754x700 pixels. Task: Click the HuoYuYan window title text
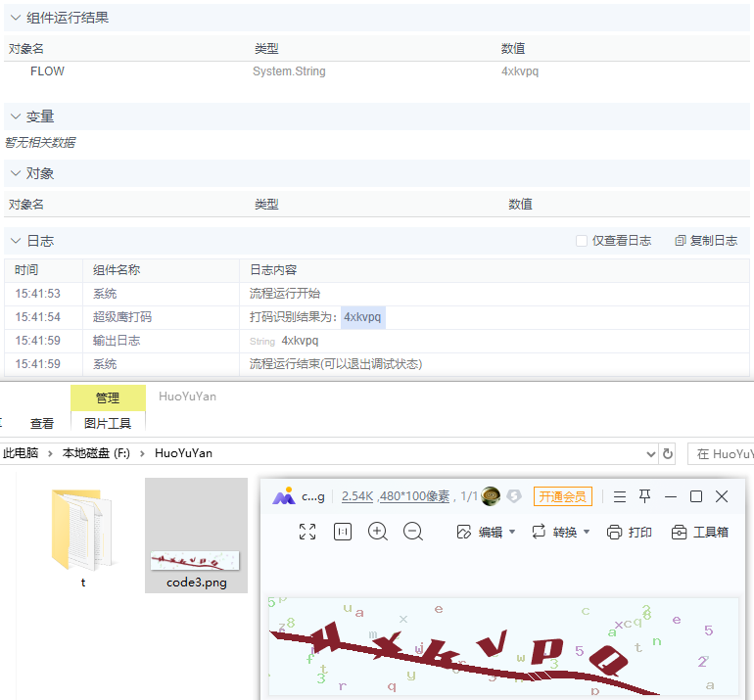(x=188, y=397)
